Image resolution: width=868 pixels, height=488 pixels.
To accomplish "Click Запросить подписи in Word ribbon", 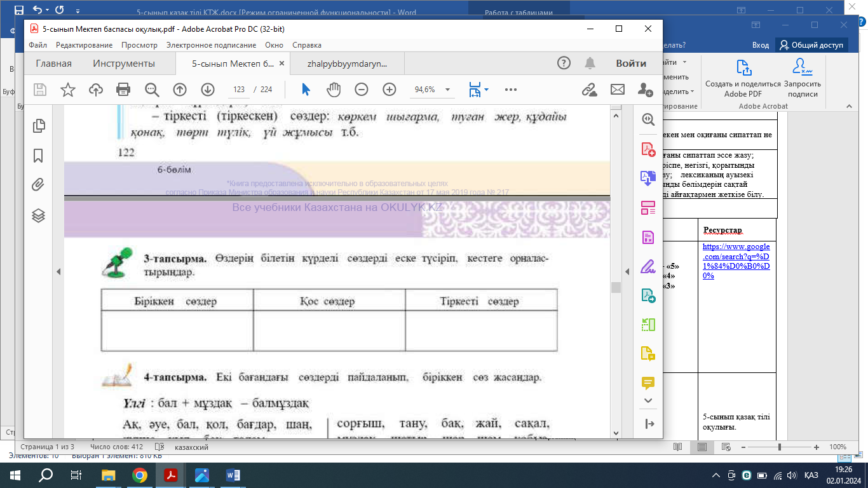I will coord(802,78).
